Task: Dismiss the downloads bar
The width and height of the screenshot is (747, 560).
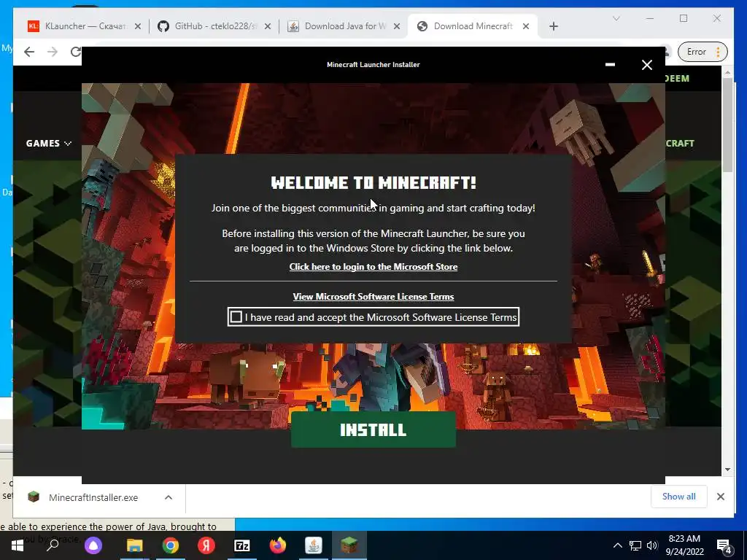Action: coord(720,497)
